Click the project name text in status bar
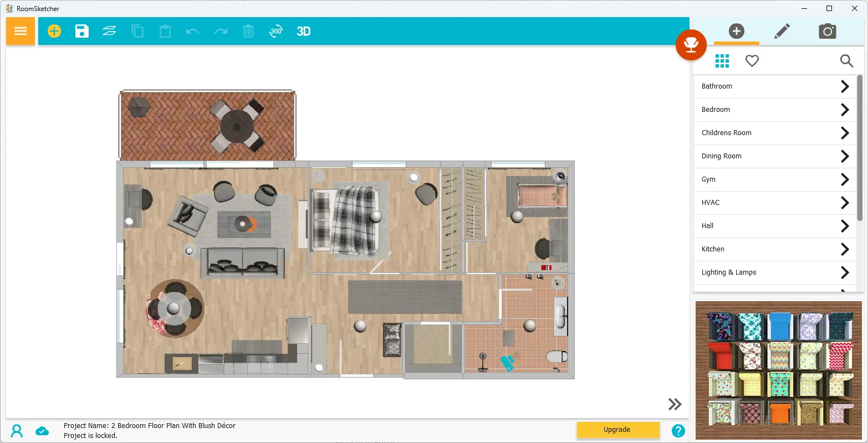 pos(150,426)
